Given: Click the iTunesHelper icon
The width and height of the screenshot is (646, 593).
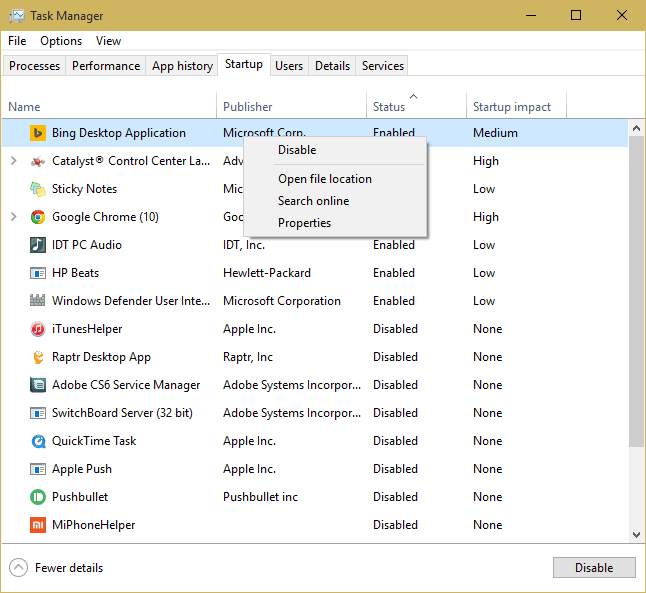Looking at the screenshot, I should pyautogui.click(x=38, y=329).
